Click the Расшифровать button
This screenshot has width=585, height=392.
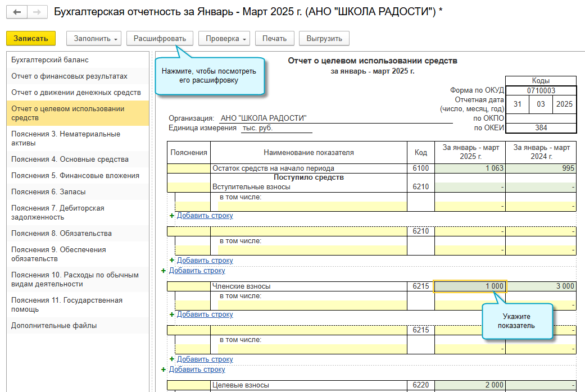[x=160, y=38]
